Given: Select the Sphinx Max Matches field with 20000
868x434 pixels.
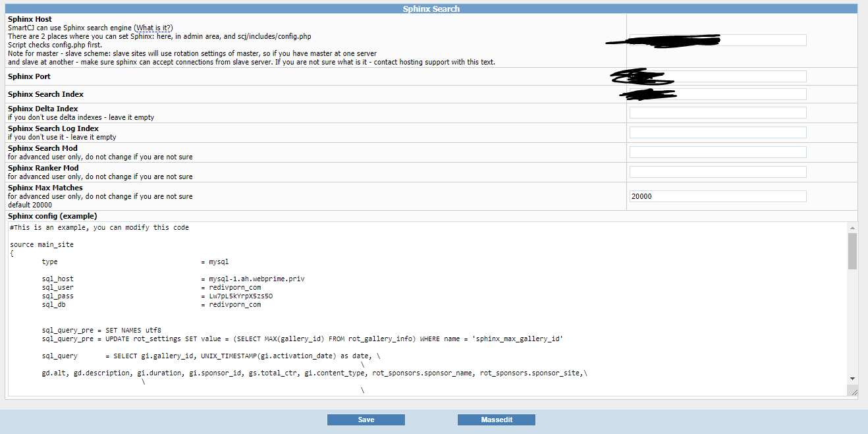Looking at the screenshot, I should tap(718, 196).
